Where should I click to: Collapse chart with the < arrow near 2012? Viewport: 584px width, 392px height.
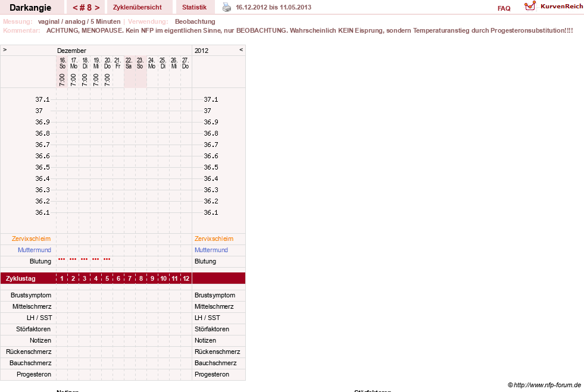pyautogui.click(x=241, y=49)
